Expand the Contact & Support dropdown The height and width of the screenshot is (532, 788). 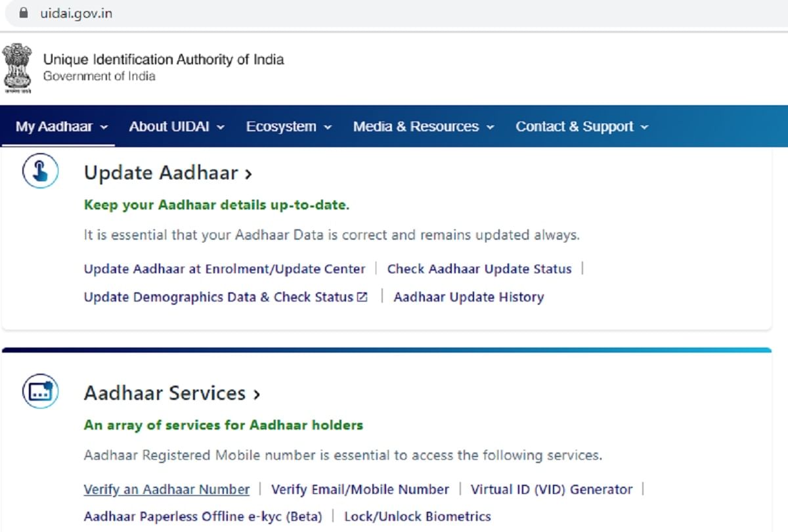point(576,126)
